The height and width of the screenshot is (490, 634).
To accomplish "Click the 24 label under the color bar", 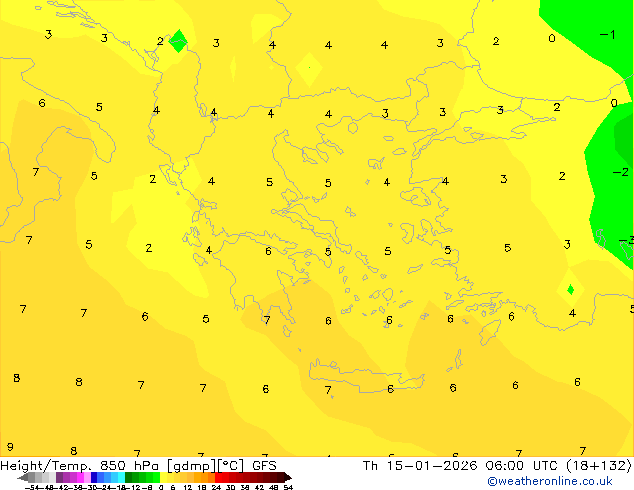I will (216, 487).
